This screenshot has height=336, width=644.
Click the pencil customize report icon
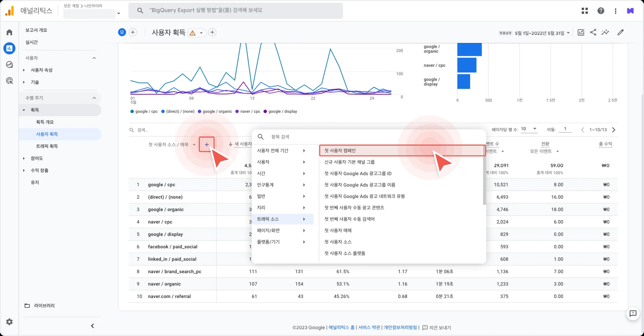[621, 32]
